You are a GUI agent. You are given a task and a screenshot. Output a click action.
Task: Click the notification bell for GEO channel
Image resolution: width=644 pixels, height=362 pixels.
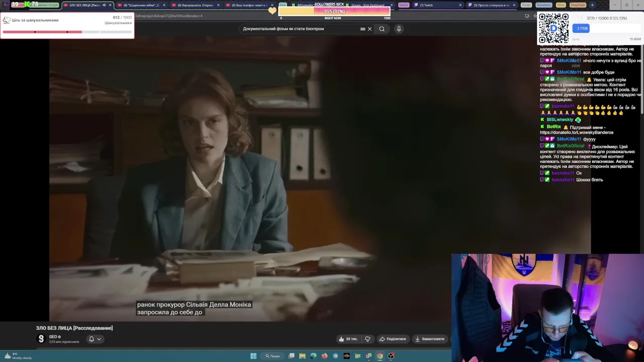(92, 339)
